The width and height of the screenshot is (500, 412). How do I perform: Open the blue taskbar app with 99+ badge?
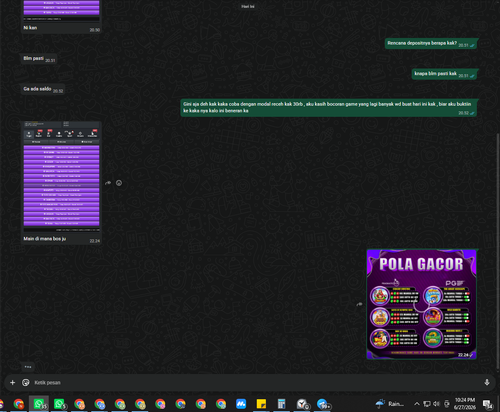coord(322,404)
